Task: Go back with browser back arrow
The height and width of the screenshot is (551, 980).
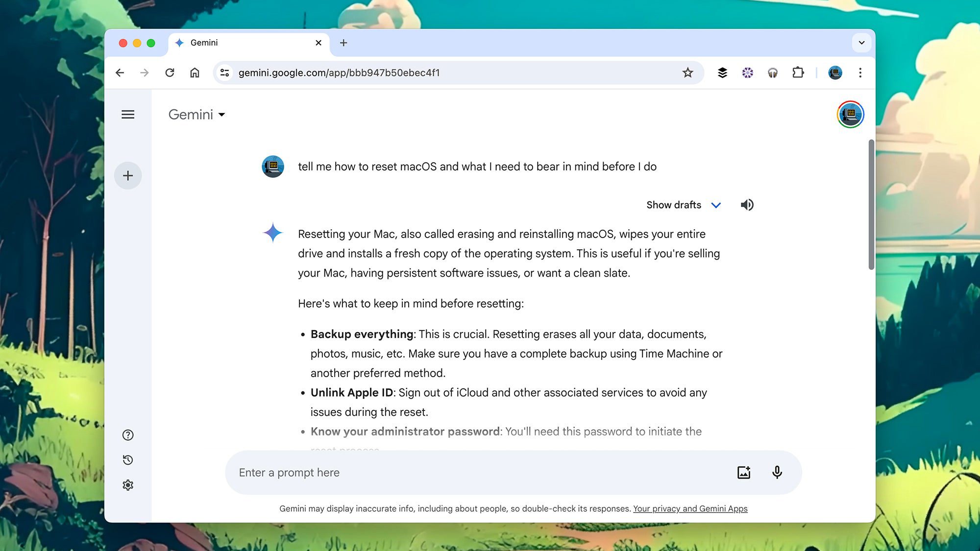Action: (120, 72)
